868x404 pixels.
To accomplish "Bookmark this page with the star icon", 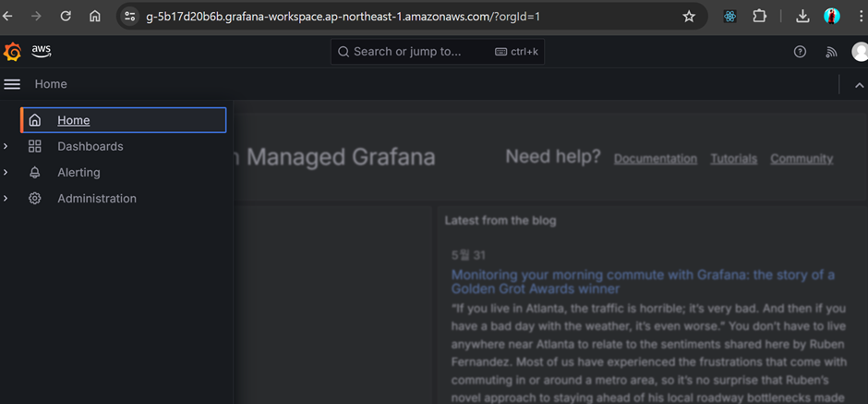I will 689,17.
